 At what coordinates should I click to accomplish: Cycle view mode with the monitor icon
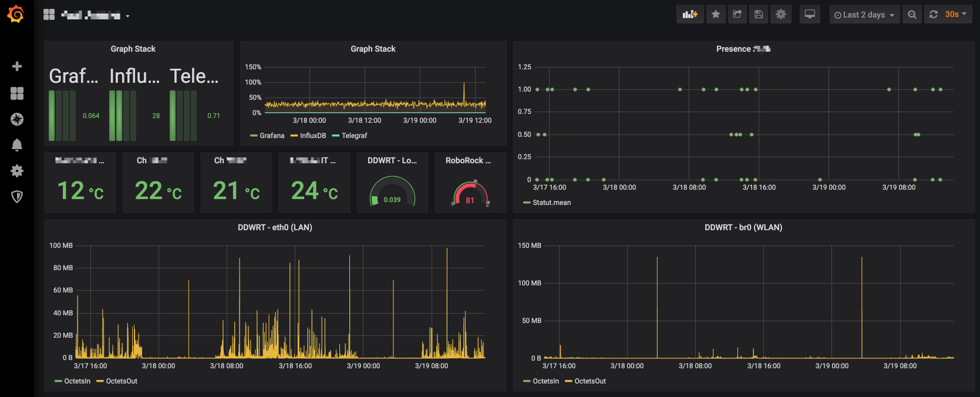(810, 15)
